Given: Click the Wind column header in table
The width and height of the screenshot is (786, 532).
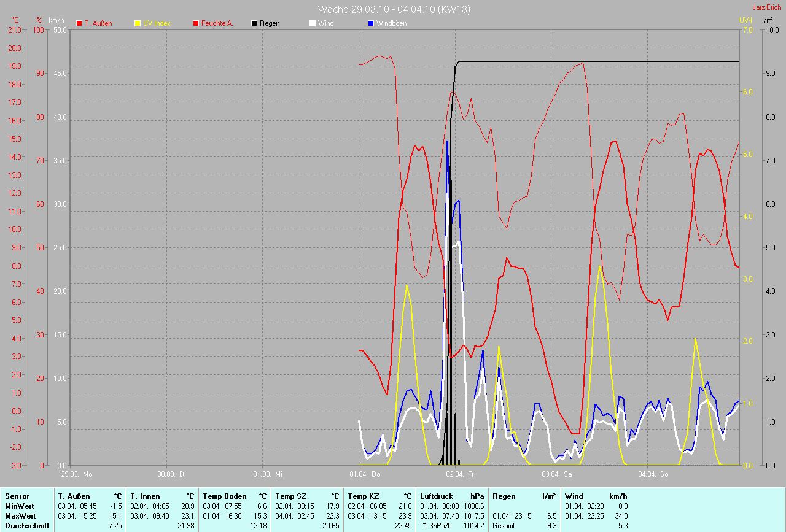Looking at the screenshot, I should tap(574, 496).
